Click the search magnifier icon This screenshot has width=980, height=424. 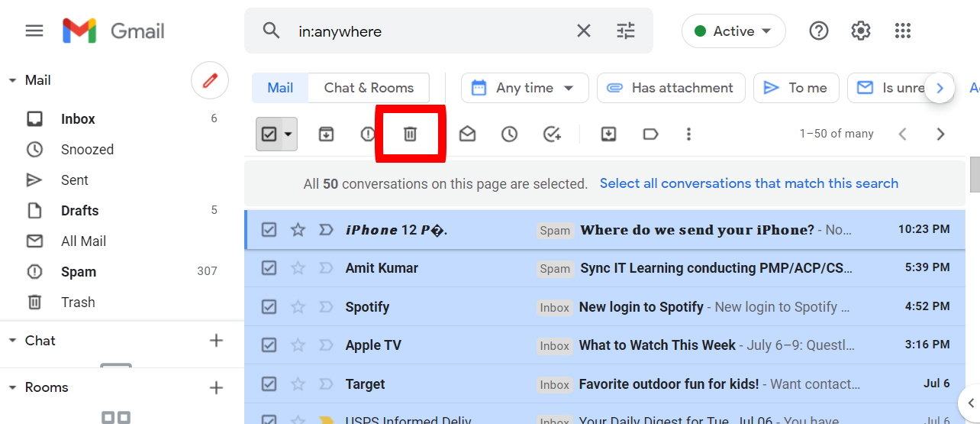(271, 31)
